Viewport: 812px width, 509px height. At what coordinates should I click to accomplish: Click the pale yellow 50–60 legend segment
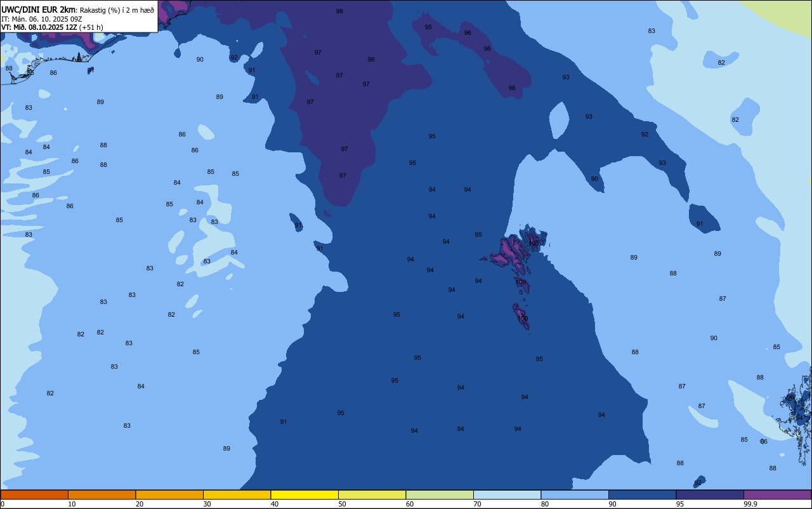coord(372,494)
